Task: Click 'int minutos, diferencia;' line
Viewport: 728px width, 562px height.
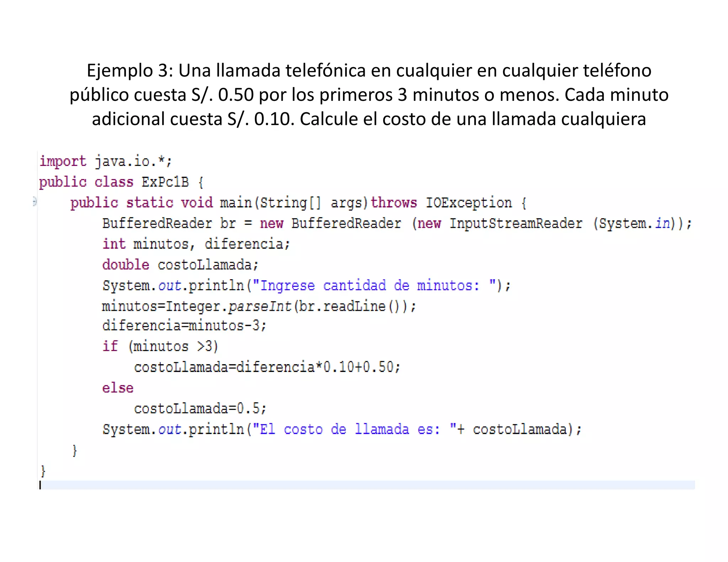Action: [x=196, y=244]
